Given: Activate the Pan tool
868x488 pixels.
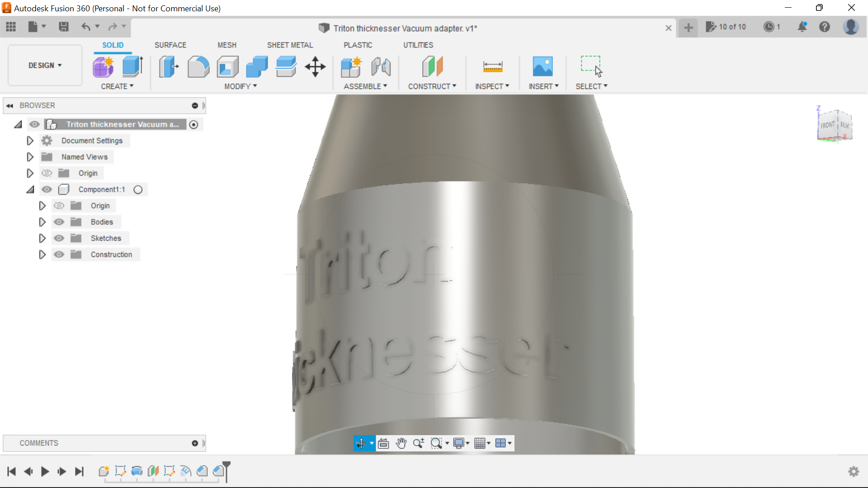Looking at the screenshot, I should tap(401, 443).
